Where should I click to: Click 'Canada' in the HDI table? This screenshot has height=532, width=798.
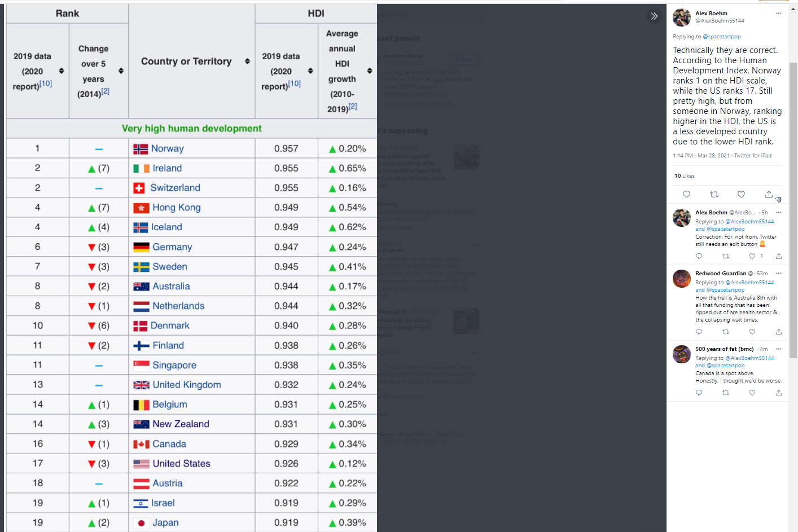169,444
